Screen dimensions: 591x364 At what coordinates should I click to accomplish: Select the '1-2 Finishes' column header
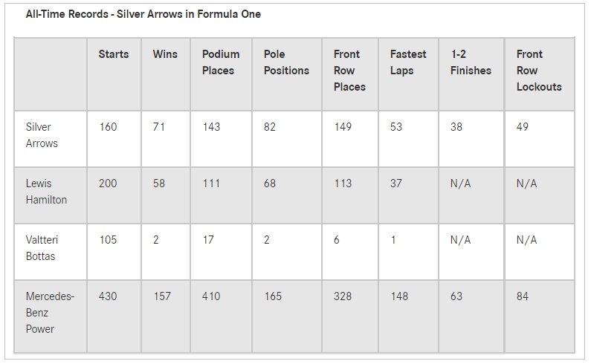(471, 62)
